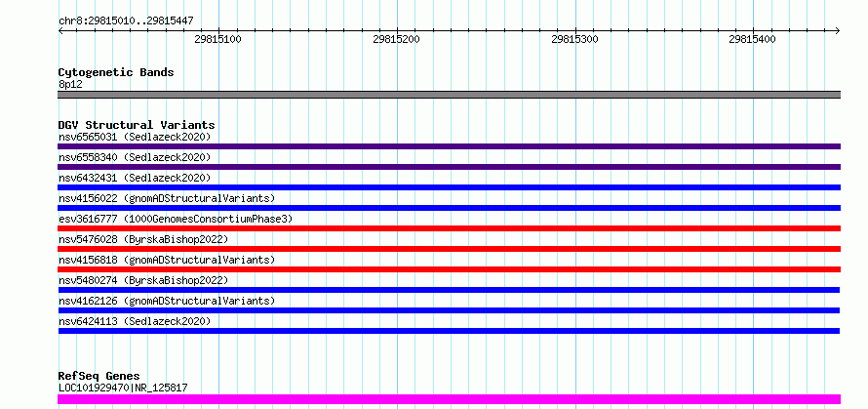This screenshot has height=409, width=868.
Task: Click ruler position 29815400
Action: [752, 39]
